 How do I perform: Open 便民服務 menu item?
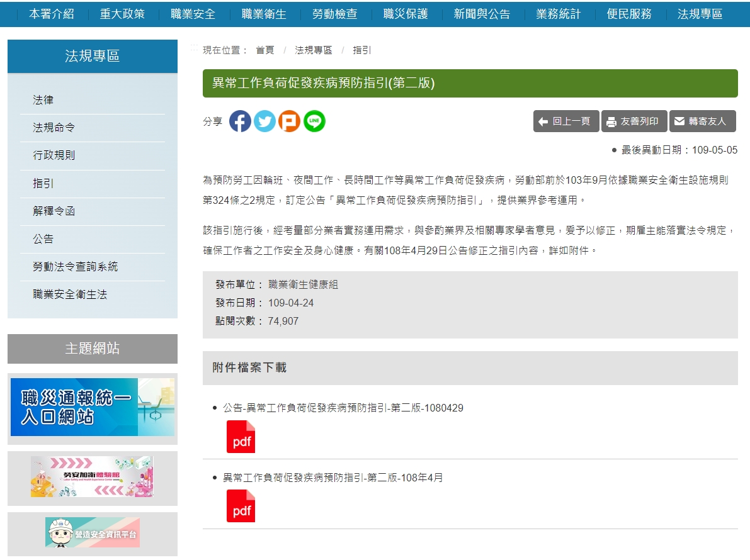coord(629,14)
